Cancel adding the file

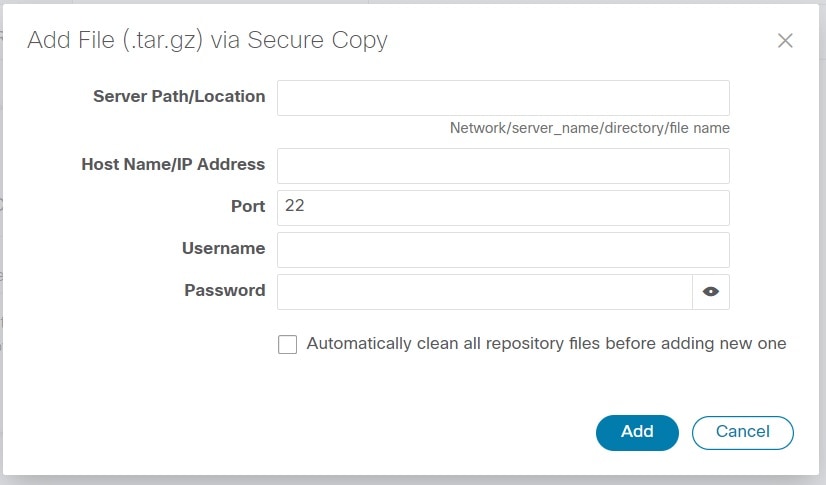point(742,432)
